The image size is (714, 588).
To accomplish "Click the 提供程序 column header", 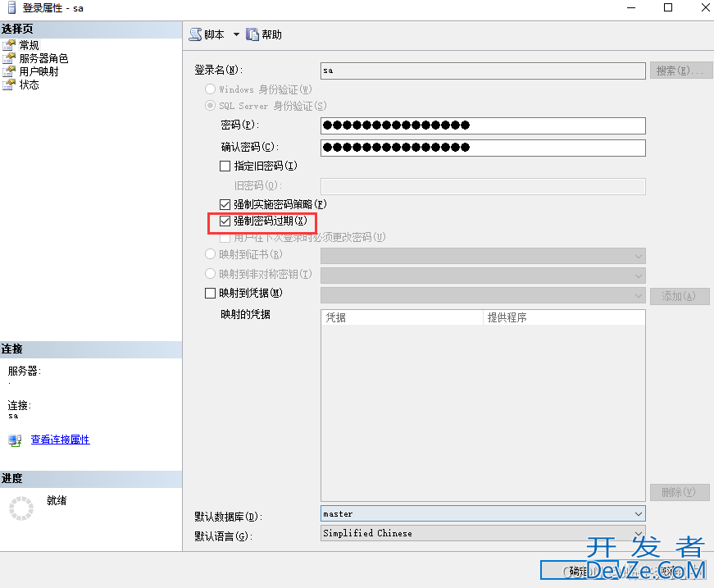I will pyautogui.click(x=564, y=317).
